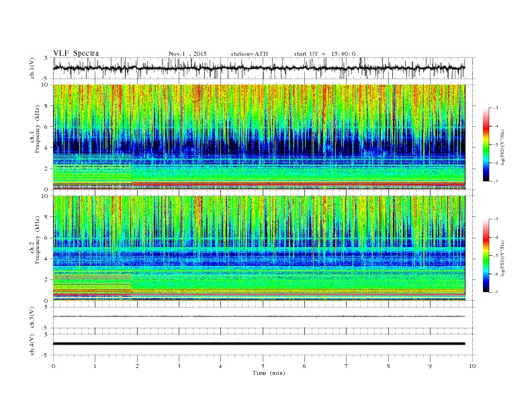532x411 pixels.
Task: Click the "VLF Spectra" plot title
Action: [x=76, y=53]
